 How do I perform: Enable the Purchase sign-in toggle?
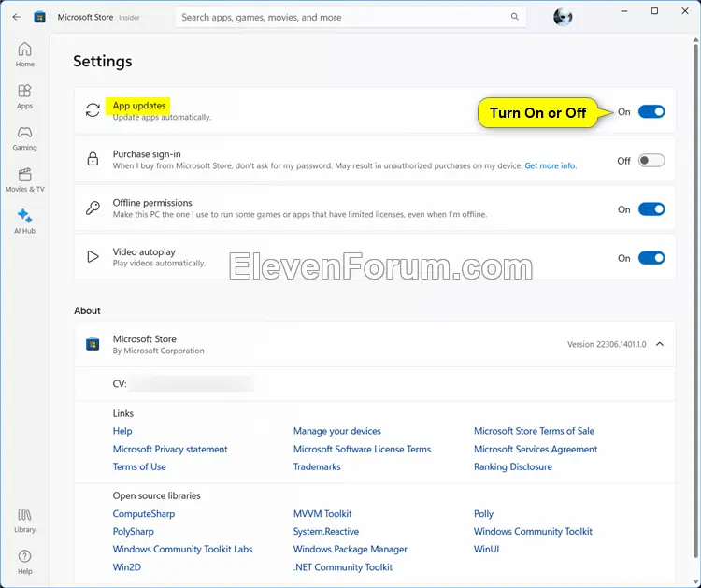click(651, 161)
